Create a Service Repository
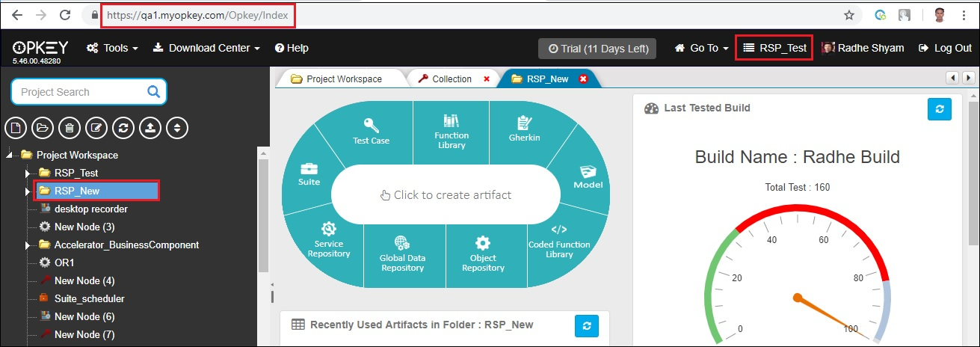980x347 pixels. pos(329,240)
